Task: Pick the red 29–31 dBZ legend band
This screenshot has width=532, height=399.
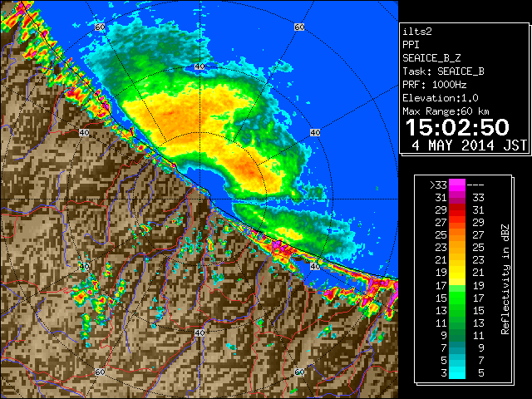Action: point(457,210)
